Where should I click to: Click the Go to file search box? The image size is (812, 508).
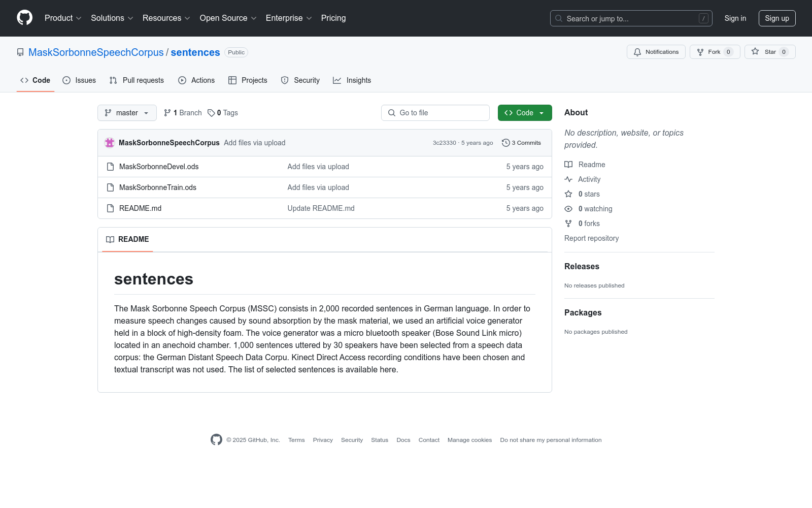coord(435,113)
